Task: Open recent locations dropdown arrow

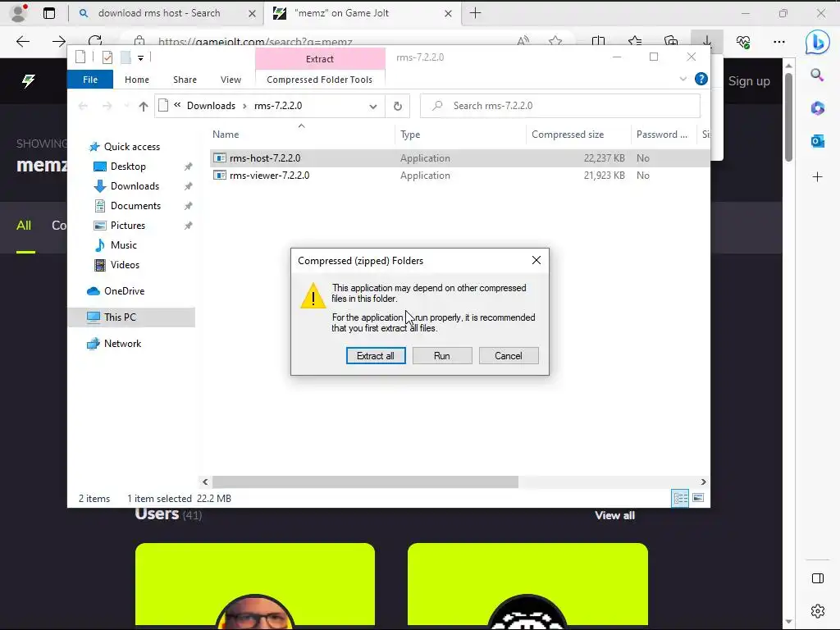Action: tap(127, 106)
